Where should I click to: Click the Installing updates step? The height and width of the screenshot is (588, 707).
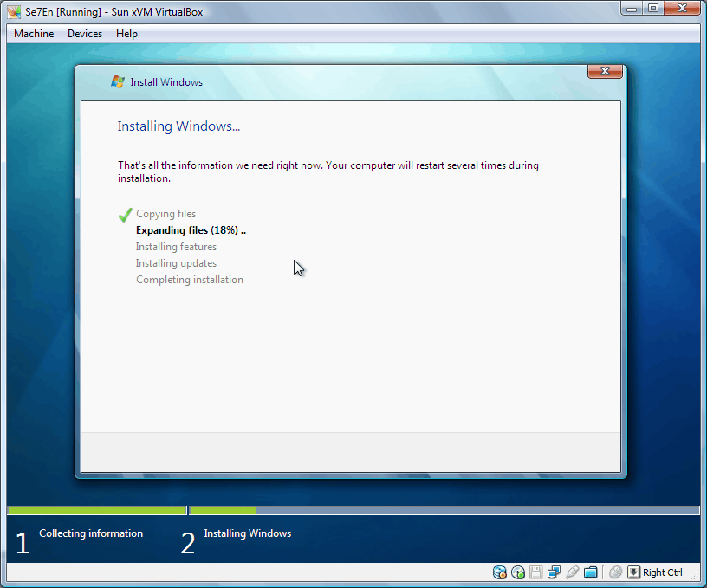point(176,263)
